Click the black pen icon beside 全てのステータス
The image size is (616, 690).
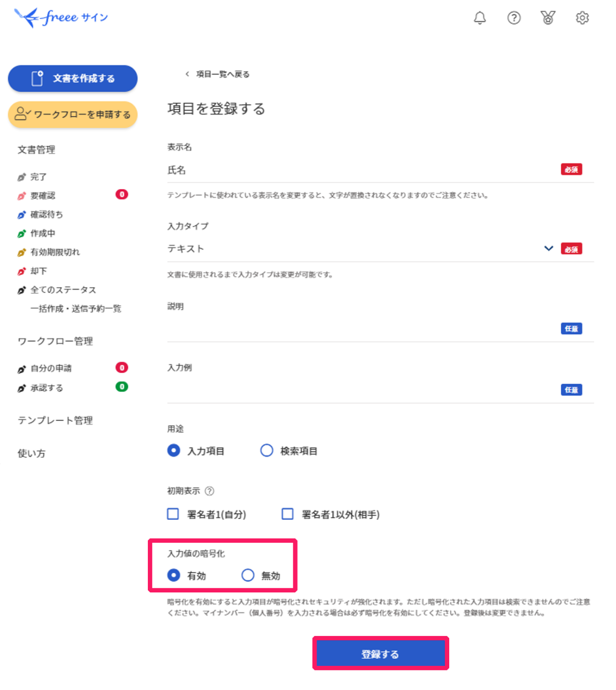[22, 290]
